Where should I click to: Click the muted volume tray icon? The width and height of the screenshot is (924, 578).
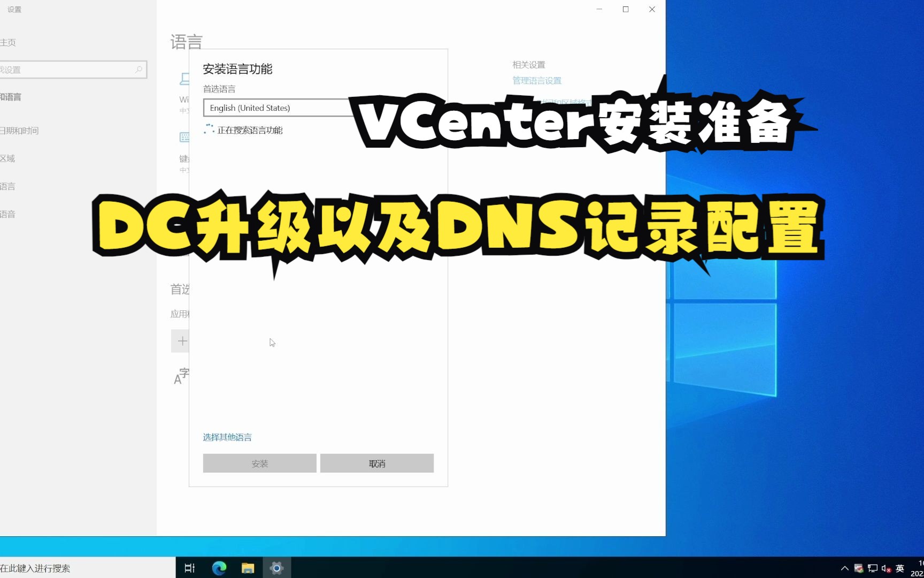click(887, 568)
